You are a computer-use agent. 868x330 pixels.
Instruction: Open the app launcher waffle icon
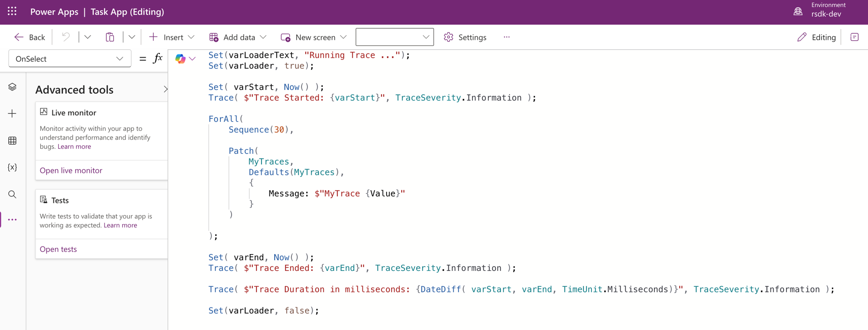click(12, 12)
